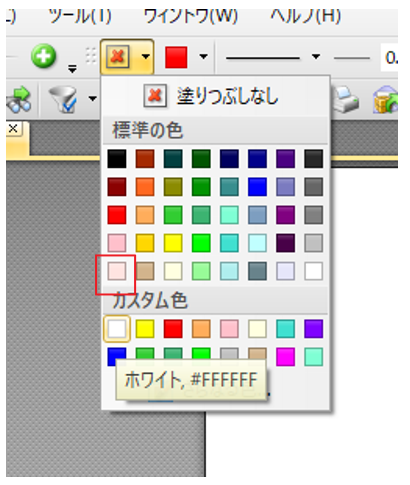Viewport: 410px width, 485px height.
Task: Expand the fill color dropdown arrow
Action: click(x=145, y=57)
